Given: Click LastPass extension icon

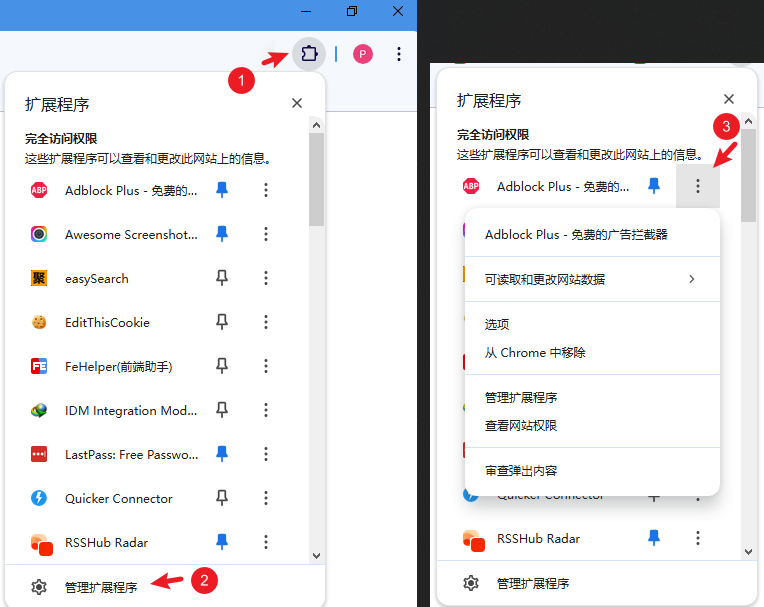Looking at the screenshot, I should click(x=39, y=454).
